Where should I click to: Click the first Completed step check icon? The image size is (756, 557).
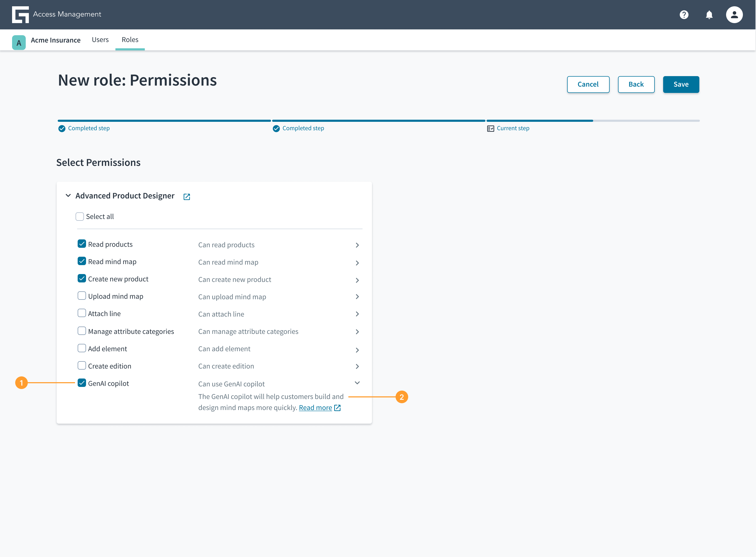click(62, 128)
